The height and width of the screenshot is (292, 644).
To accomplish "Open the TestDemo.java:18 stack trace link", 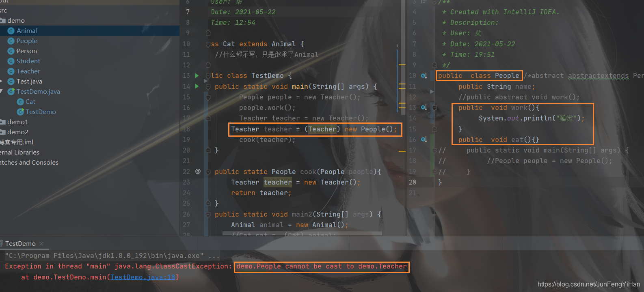I will click(x=143, y=277).
